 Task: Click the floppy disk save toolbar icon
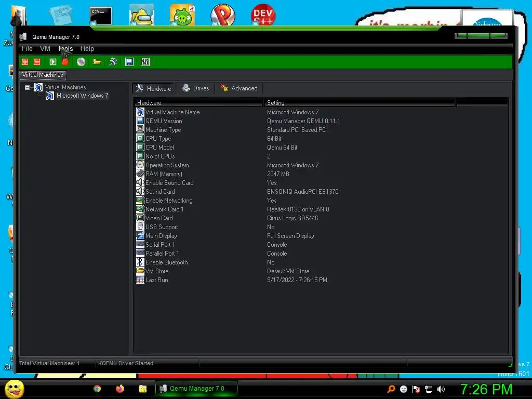[x=129, y=62]
